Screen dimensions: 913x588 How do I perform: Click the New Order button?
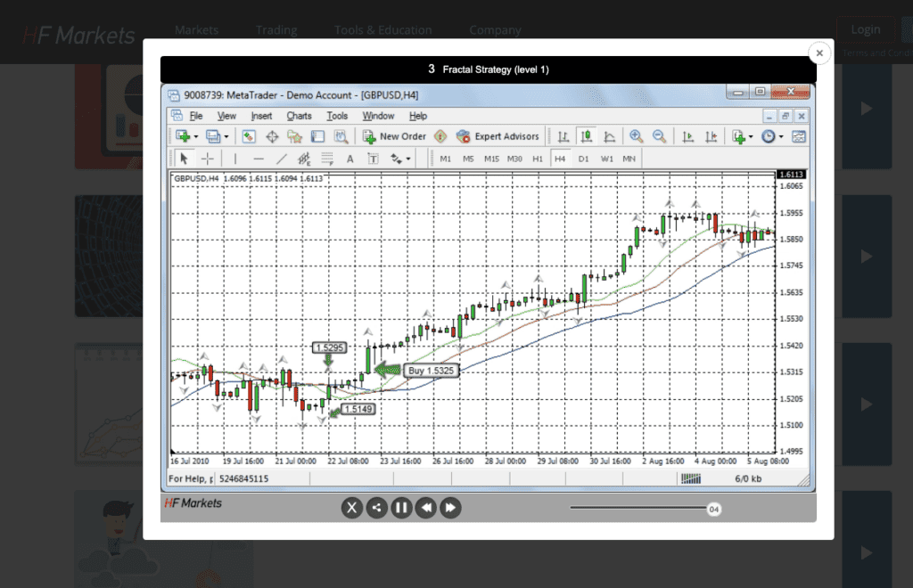[394, 136]
